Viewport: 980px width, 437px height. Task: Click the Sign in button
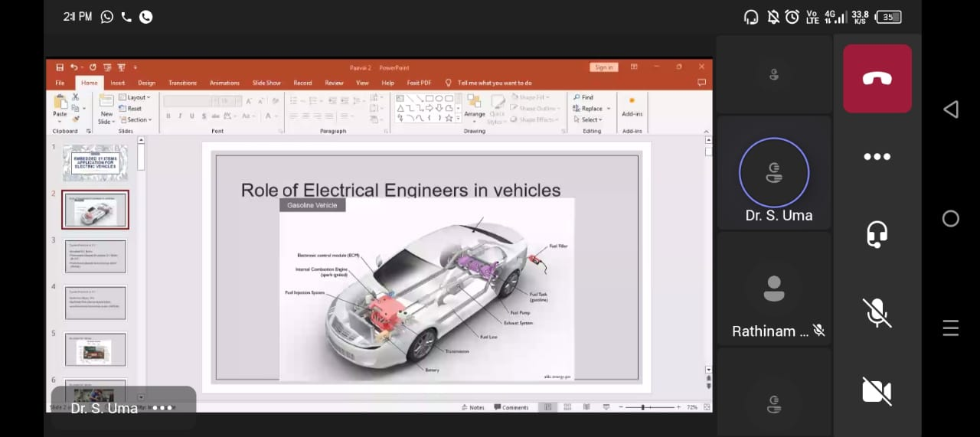tap(603, 67)
